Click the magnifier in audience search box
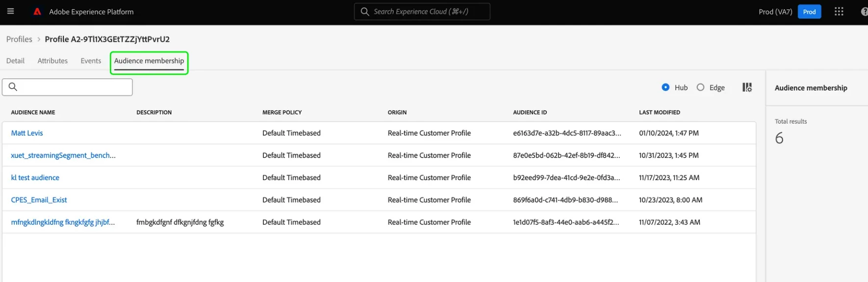 click(x=13, y=87)
